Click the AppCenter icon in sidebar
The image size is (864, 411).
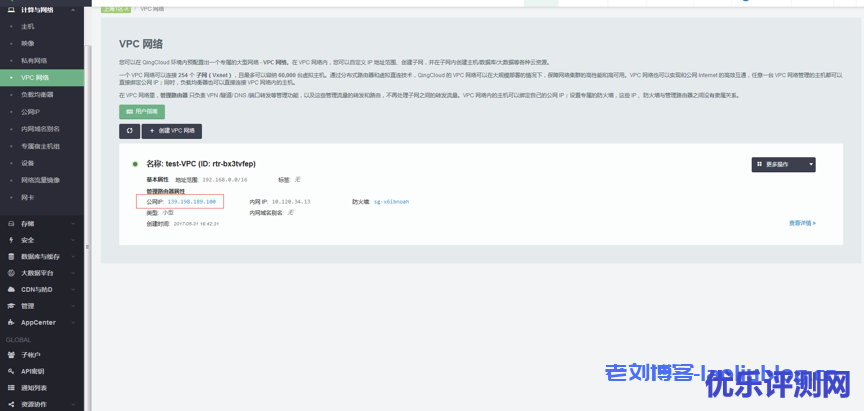(11, 322)
